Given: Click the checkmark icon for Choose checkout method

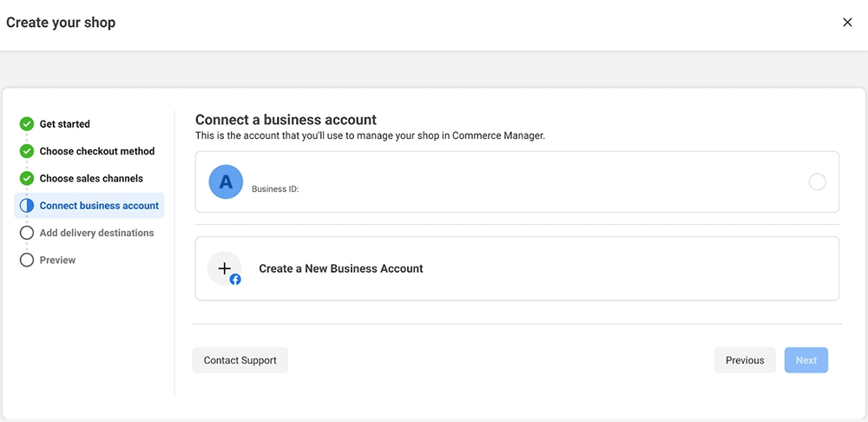Looking at the screenshot, I should pos(27,151).
